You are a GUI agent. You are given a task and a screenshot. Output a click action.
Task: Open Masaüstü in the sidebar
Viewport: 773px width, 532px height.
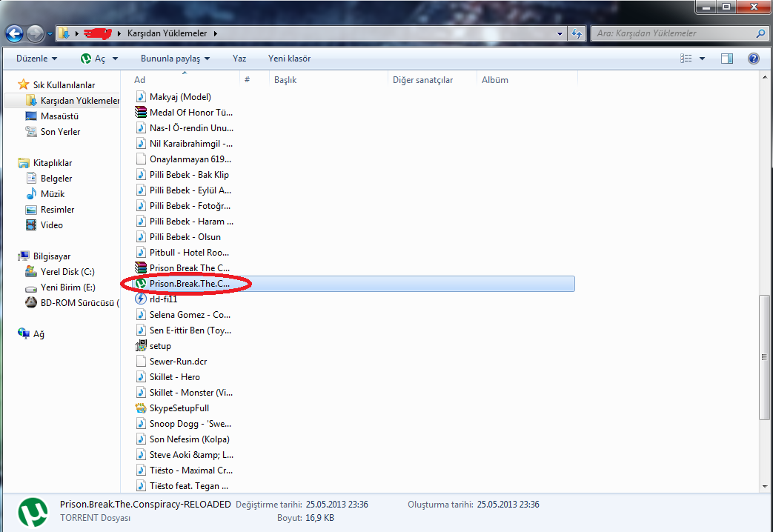pyautogui.click(x=52, y=116)
